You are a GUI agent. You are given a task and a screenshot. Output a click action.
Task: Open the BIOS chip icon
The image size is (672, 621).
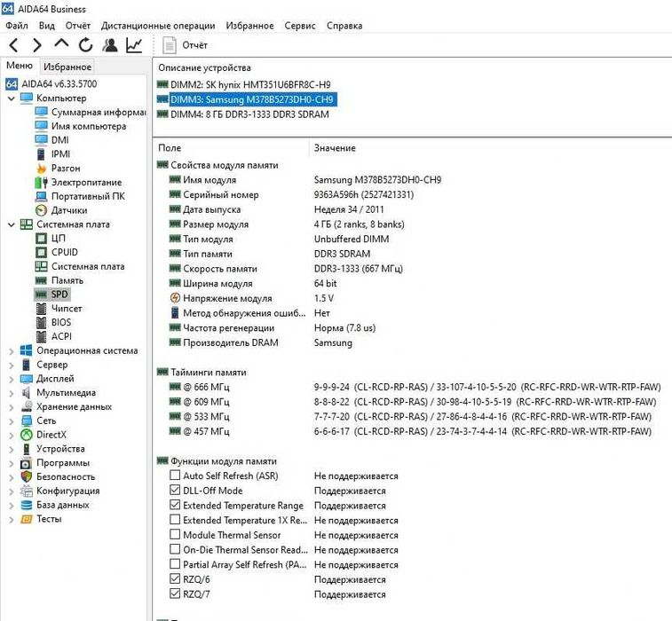tap(41, 323)
